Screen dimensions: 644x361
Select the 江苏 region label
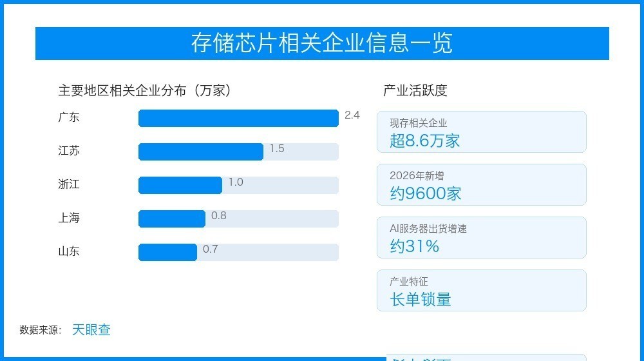click(69, 150)
